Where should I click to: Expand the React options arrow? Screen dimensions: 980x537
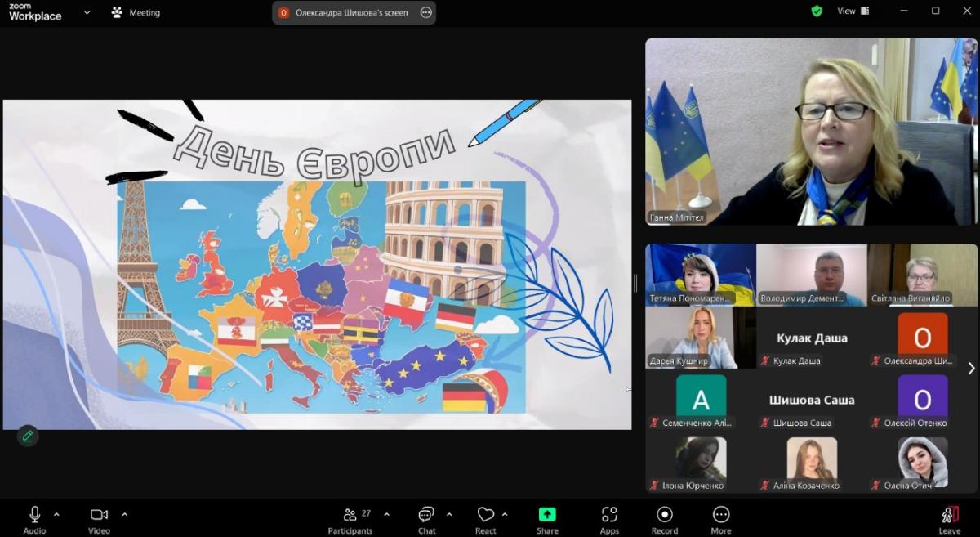(505, 514)
